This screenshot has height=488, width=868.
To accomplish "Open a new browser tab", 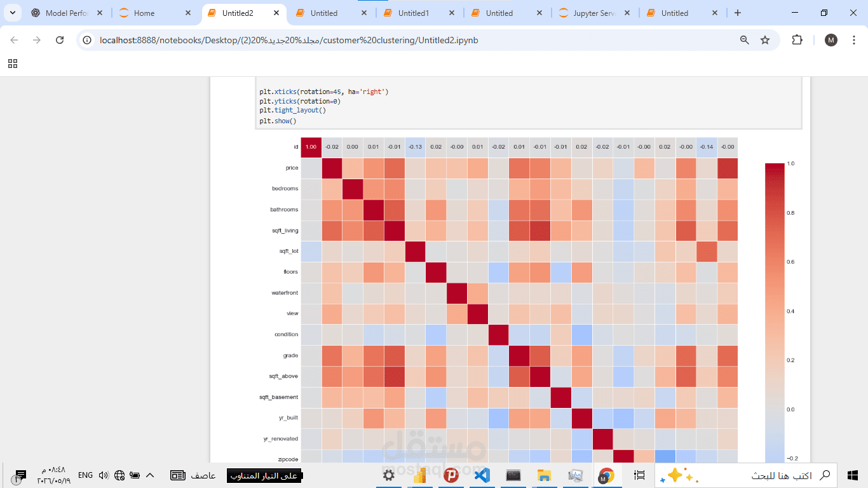I will click(x=737, y=13).
